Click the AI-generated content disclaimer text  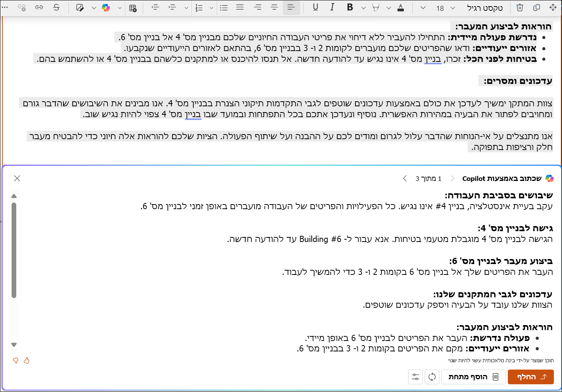pos(501,360)
